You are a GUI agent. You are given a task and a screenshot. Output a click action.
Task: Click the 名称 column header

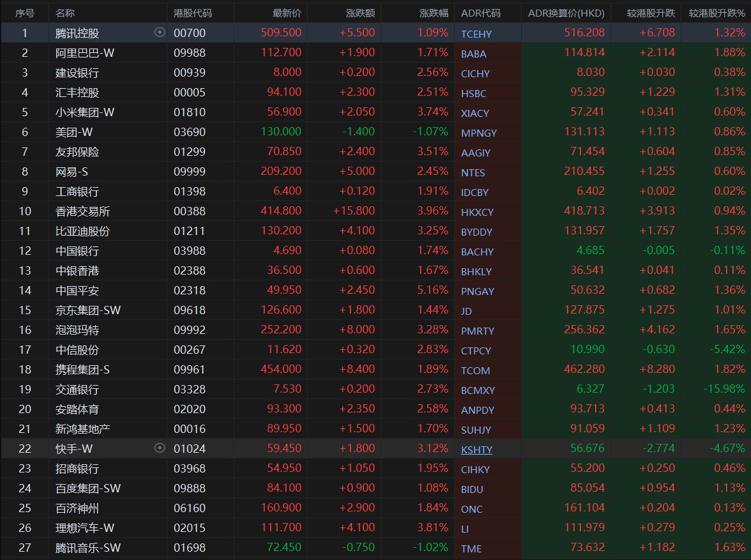(65, 13)
